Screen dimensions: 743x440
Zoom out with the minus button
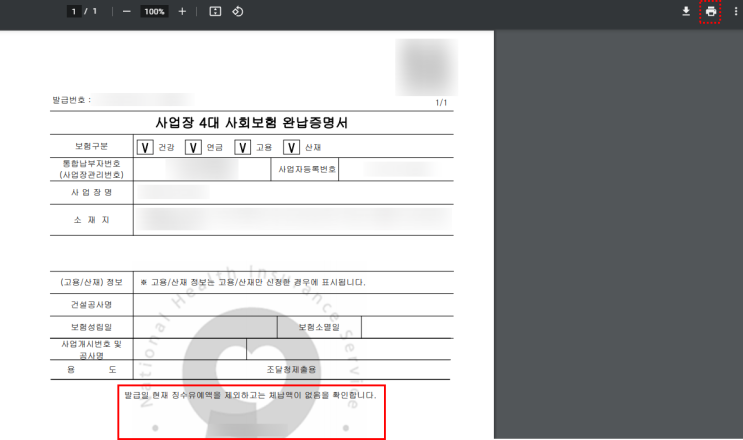tap(127, 11)
